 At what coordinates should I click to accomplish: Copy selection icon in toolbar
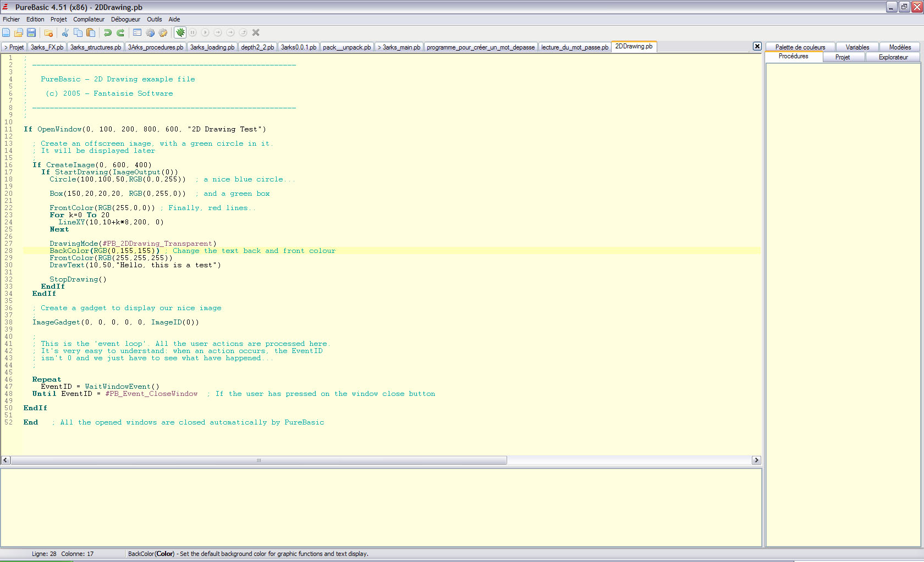78,33
